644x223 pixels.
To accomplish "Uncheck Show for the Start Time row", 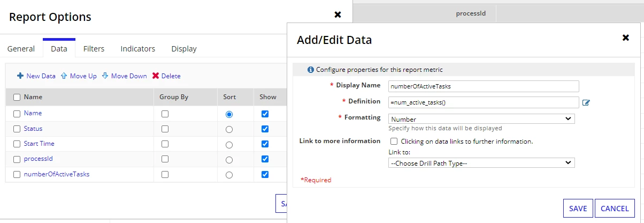I will click(265, 144).
